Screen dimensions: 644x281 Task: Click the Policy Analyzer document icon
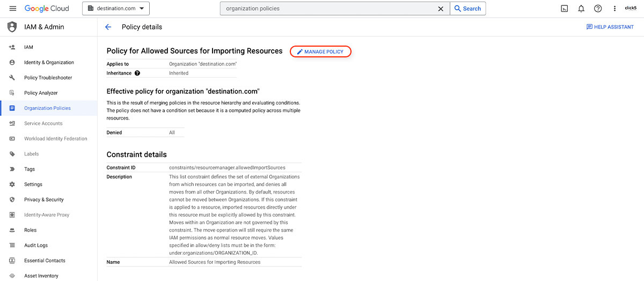[12, 93]
